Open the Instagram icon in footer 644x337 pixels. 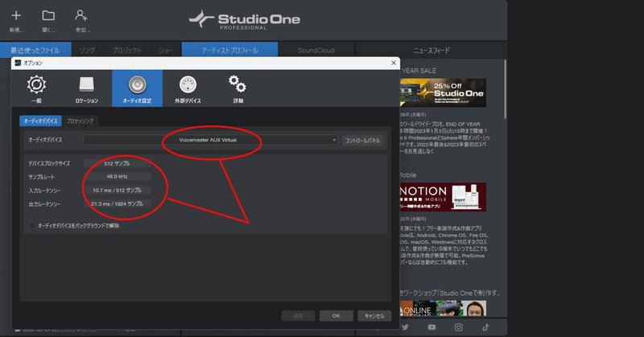coord(458,327)
